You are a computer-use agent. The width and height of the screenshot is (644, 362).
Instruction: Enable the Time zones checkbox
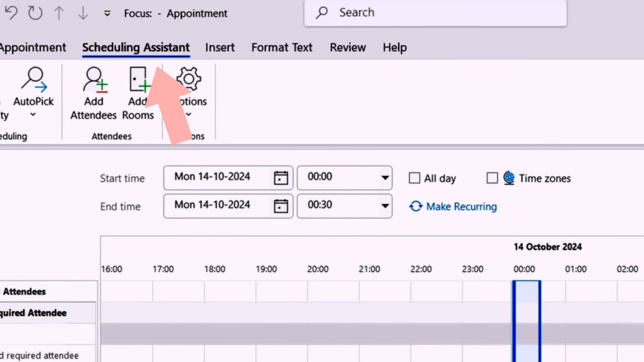pyautogui.click(x=492, y=178)
